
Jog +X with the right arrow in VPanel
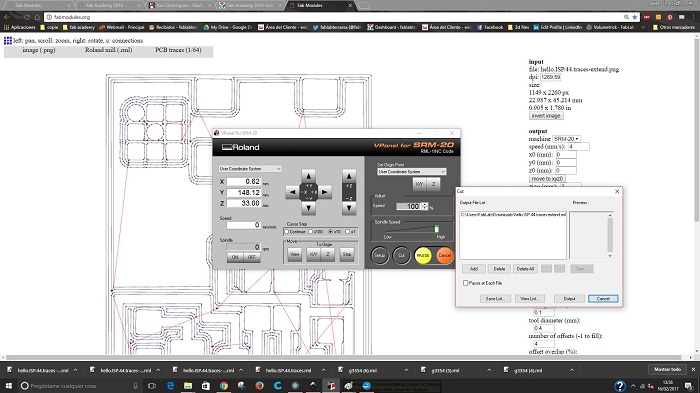point(325,192)
